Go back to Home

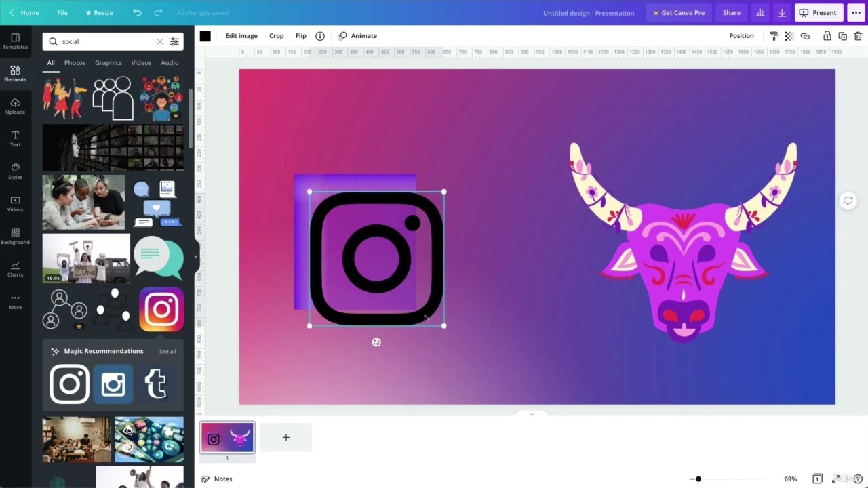[24, 12]
